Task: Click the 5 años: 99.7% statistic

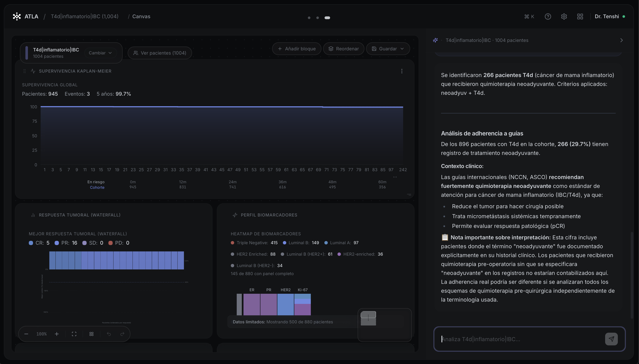Action: click(x=114, y=94)
